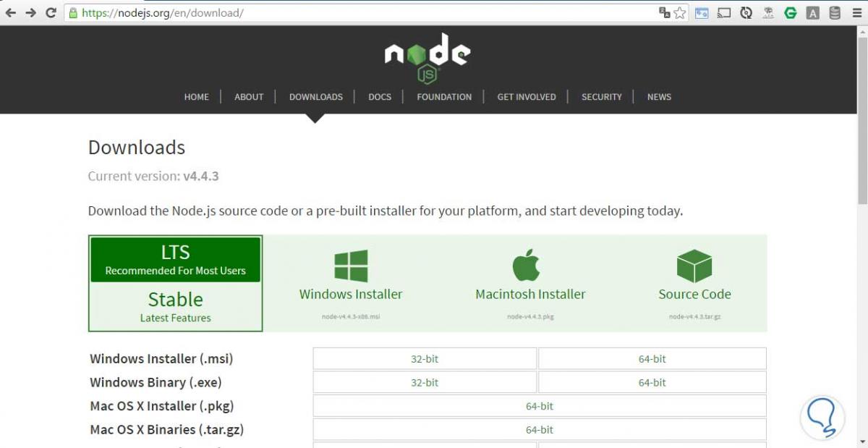
Task: Click the node-v4.4.3.pkg filename text
Action: 530,317
